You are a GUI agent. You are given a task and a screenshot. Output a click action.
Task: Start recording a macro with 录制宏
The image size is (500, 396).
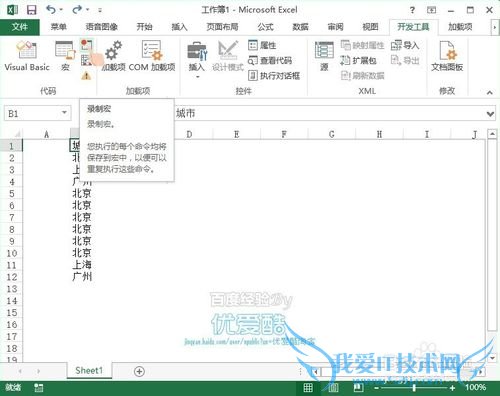point(86,45)
